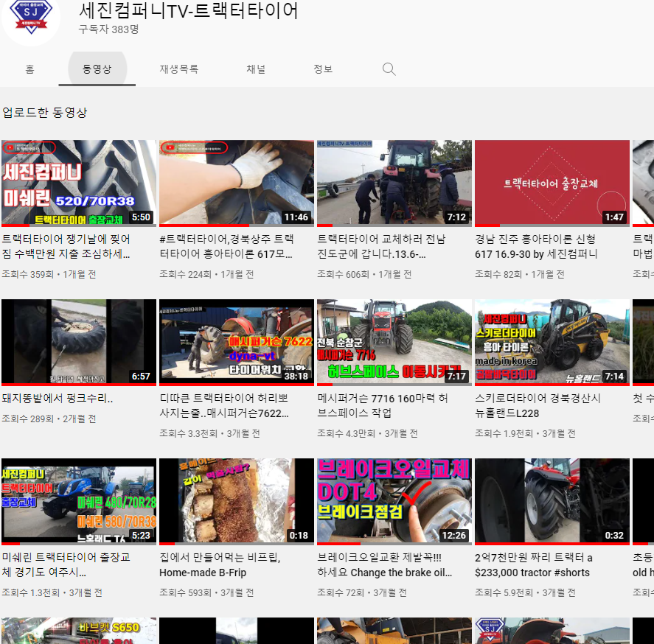654x644 pixels.
Task: Click title 디따큰 트랙터타이어 허리뽀사지는줄
Action: pyautogui.click(x=224, y=405)
